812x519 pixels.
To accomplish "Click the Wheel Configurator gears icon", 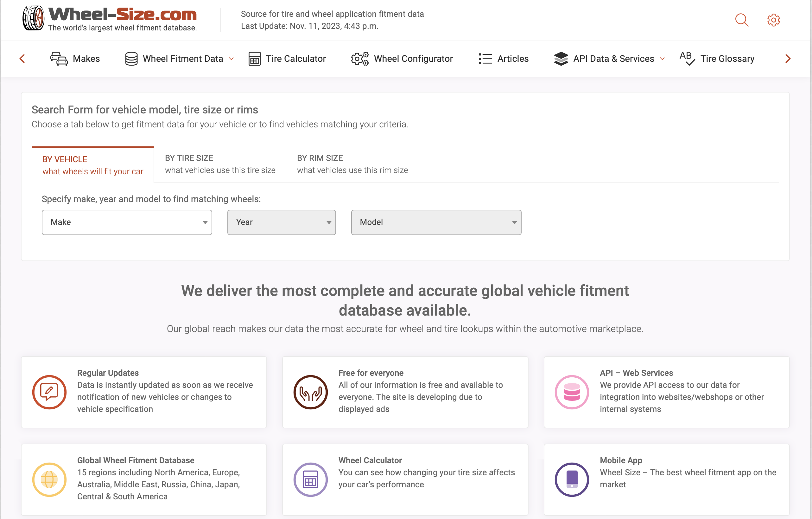I will click(x=360, y=59).
